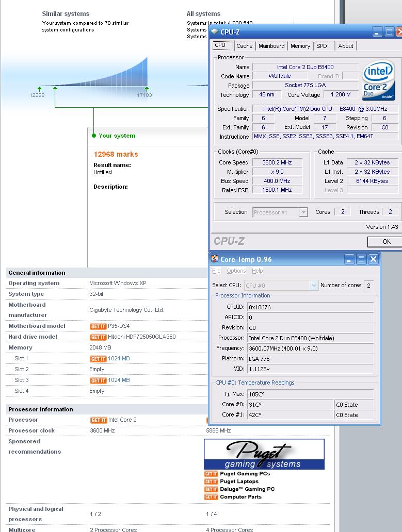Open the Puget gaming systems banner

coord(264,454)
